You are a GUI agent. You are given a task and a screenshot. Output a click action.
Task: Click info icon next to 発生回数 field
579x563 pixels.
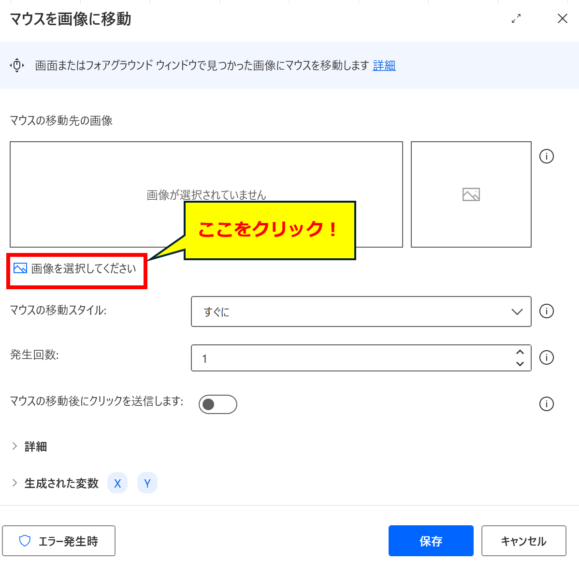point(546,357)
